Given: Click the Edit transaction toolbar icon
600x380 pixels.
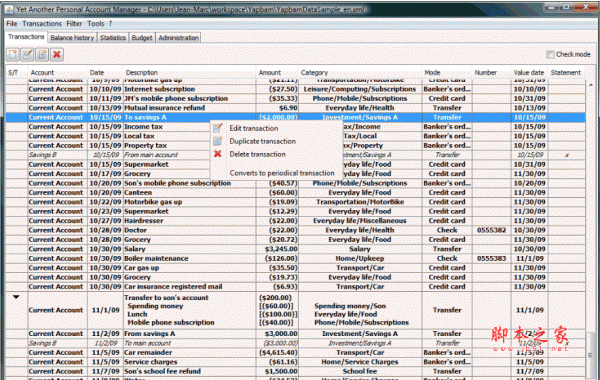Looking at the screenshot, I should [x=28, y=55].
